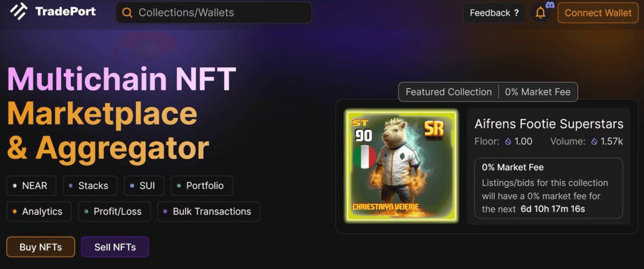
Task: Open the Profit/Loss chip
Action: 114,212
